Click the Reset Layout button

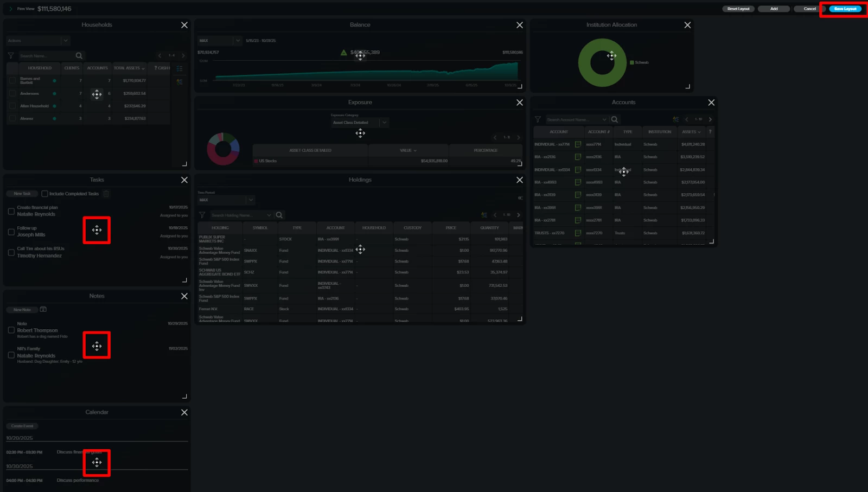click(738, 9)
